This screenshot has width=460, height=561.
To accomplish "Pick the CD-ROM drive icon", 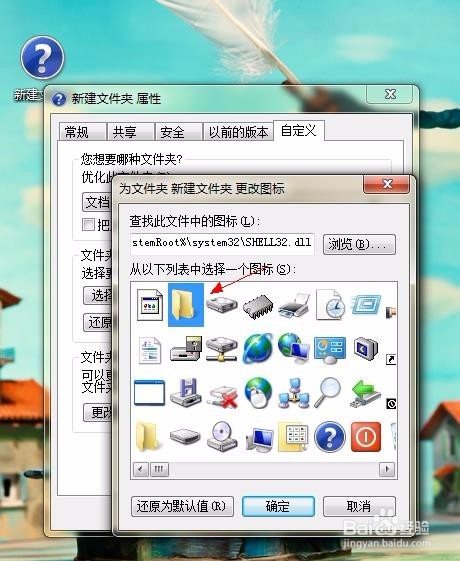I will click(222, 436).
